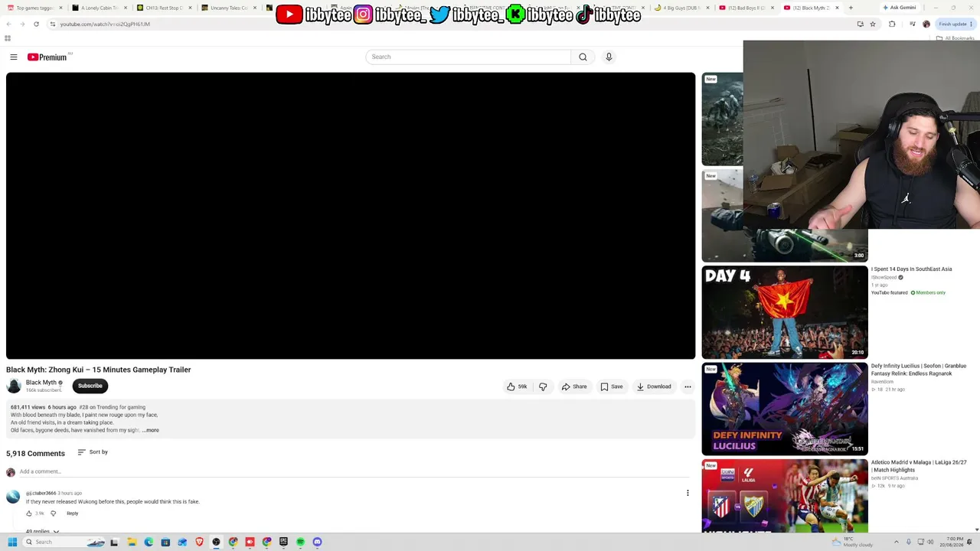
Task: Launch File Explorer from the taskbar
Action: tap(132, 542)
